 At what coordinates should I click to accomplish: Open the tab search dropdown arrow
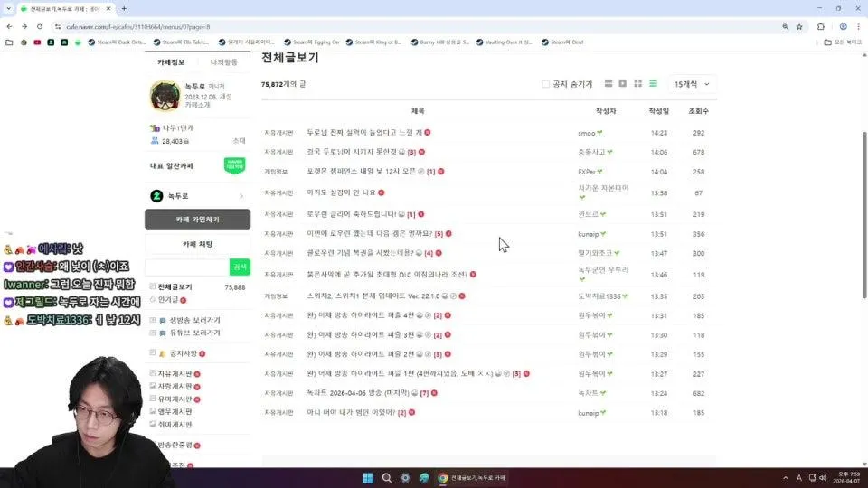point(8,9)
